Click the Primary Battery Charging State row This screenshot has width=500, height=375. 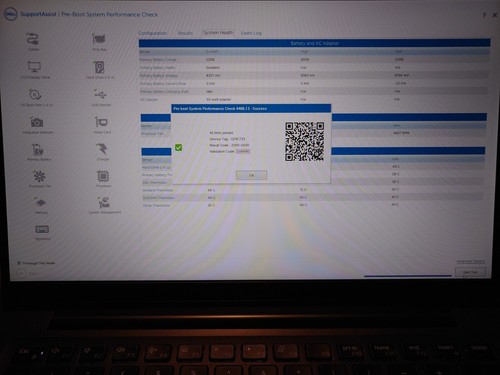click(x=314, y=91)
